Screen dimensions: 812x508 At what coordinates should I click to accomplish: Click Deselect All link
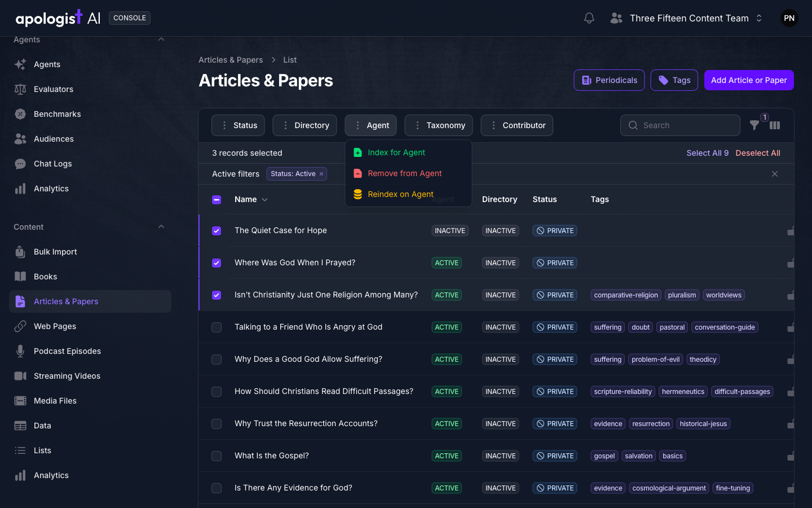point(758,153)
